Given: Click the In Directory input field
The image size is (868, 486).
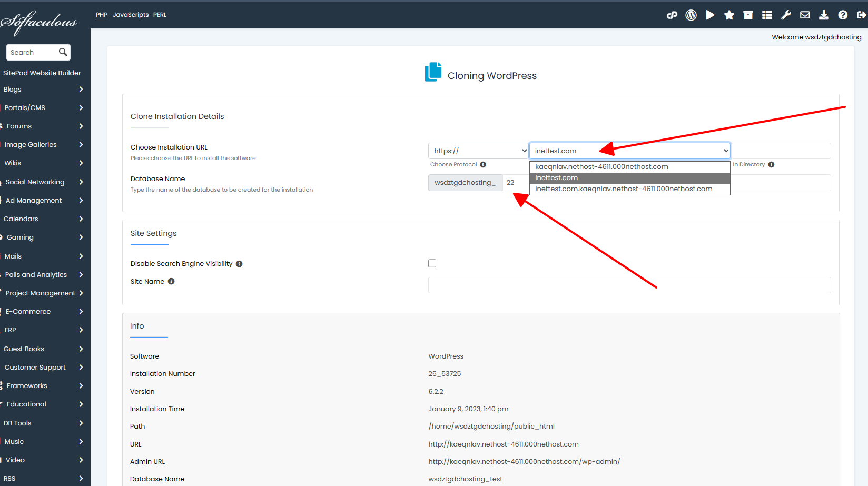Looking at the screenshot, I should (781, 151).
